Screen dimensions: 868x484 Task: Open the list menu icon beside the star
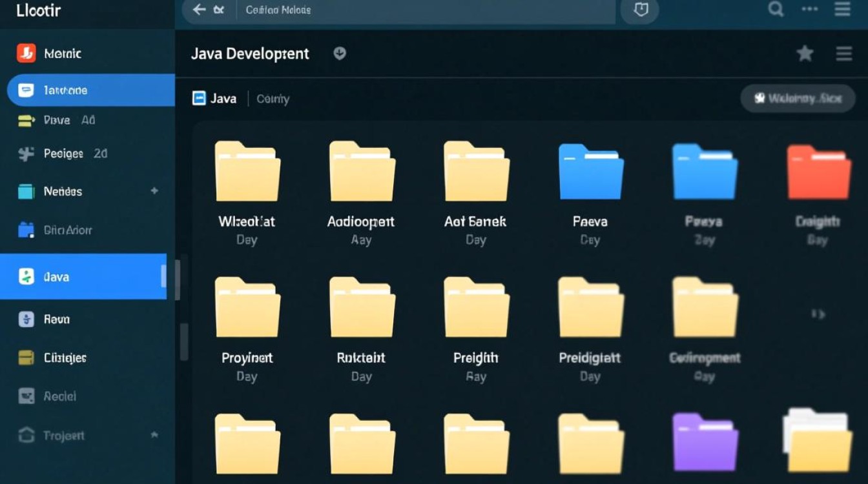[x=843, y=54]
